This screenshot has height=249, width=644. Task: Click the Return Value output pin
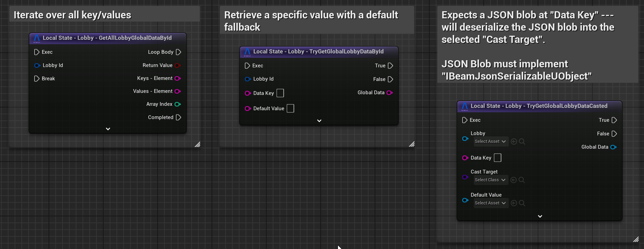[177, 65]
